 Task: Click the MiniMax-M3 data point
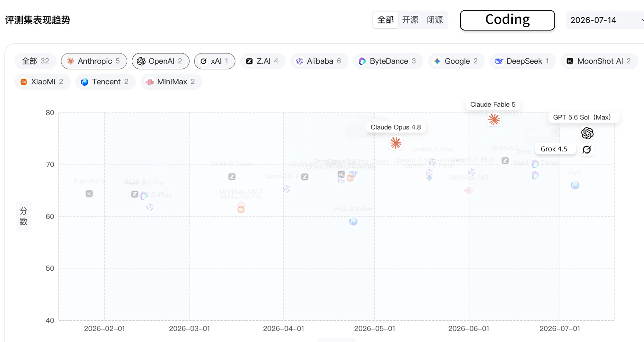coord(469,190)
